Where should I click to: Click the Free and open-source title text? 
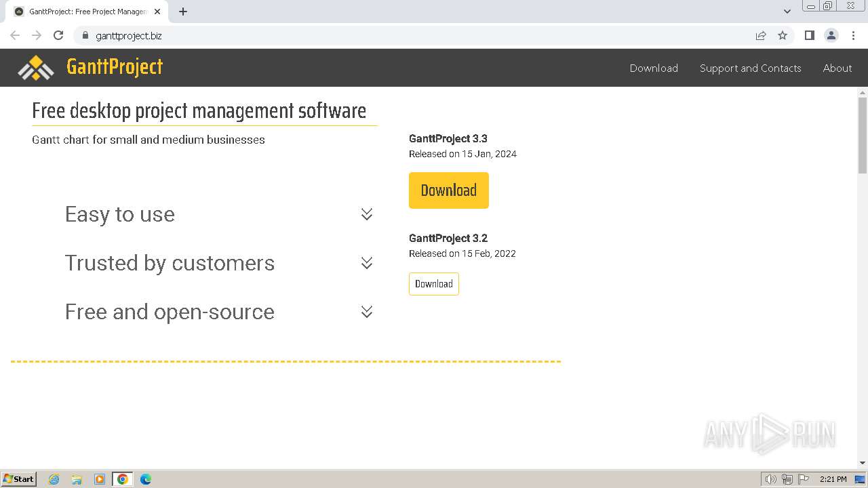point(170,312)
